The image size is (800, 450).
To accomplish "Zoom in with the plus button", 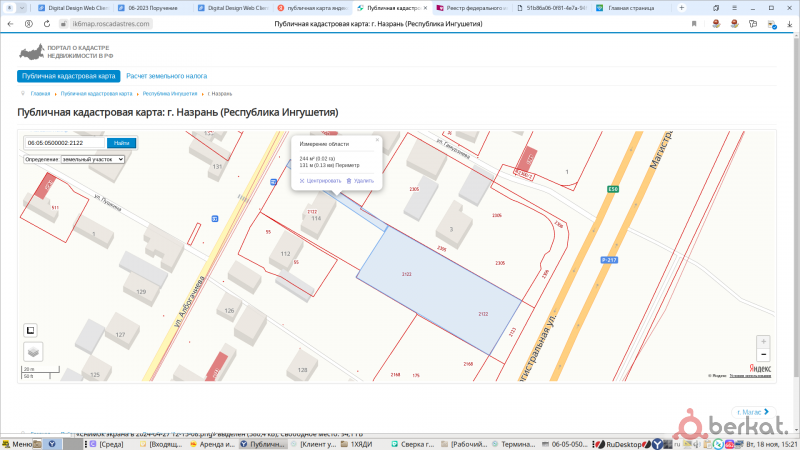I will [764, 341].
